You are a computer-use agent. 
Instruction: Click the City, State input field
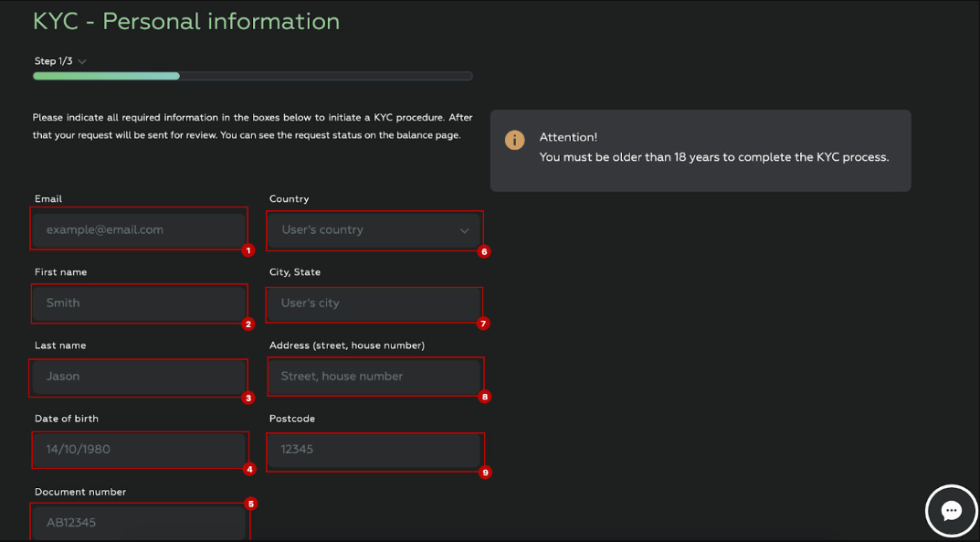click(x=374, y=303)
